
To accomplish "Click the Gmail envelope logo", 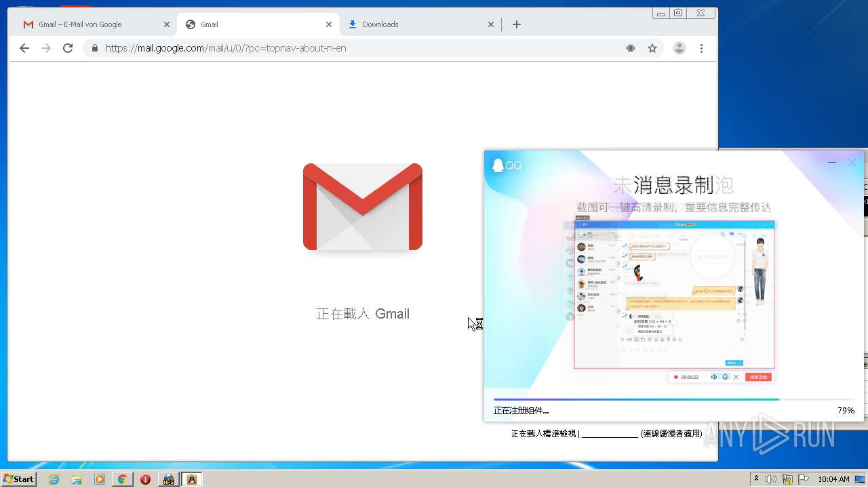I will 363,207.
